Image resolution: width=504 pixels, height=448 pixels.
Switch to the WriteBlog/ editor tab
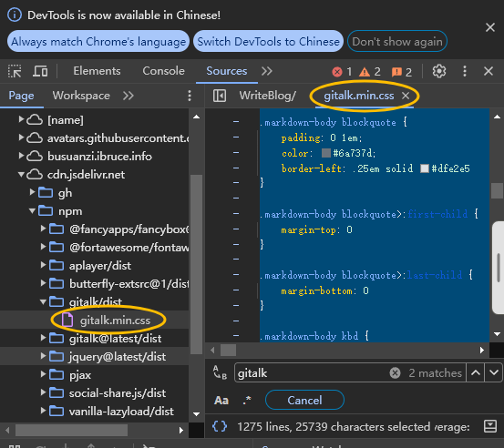click(267, 96)
